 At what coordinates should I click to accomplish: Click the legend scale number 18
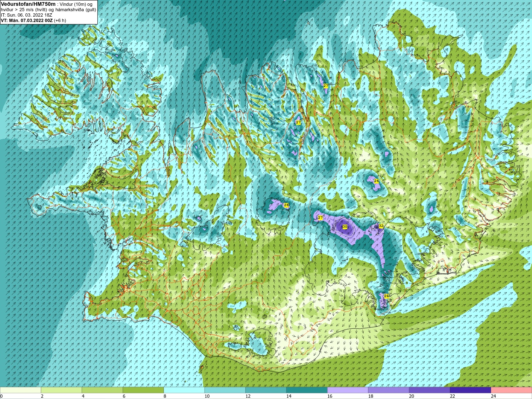pos(371,396)
